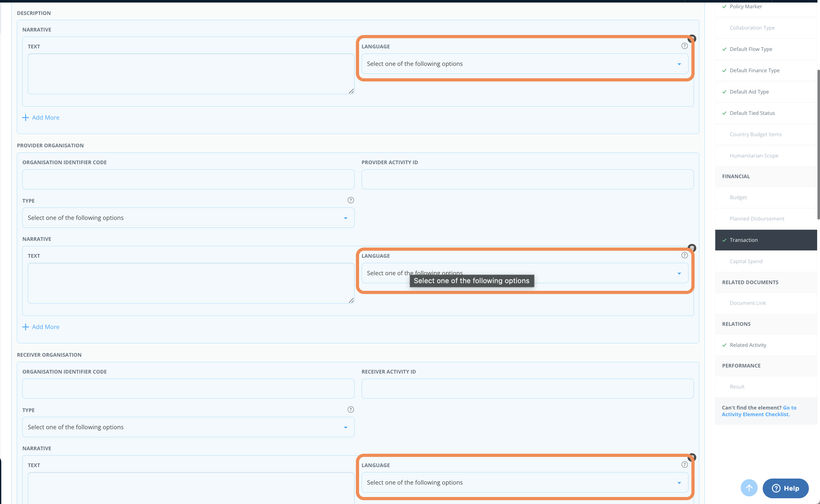Click the Description section label
Image resolution: width=820 pixels, height=504 pixels.
pyautogui.click(x=34, y=13)
